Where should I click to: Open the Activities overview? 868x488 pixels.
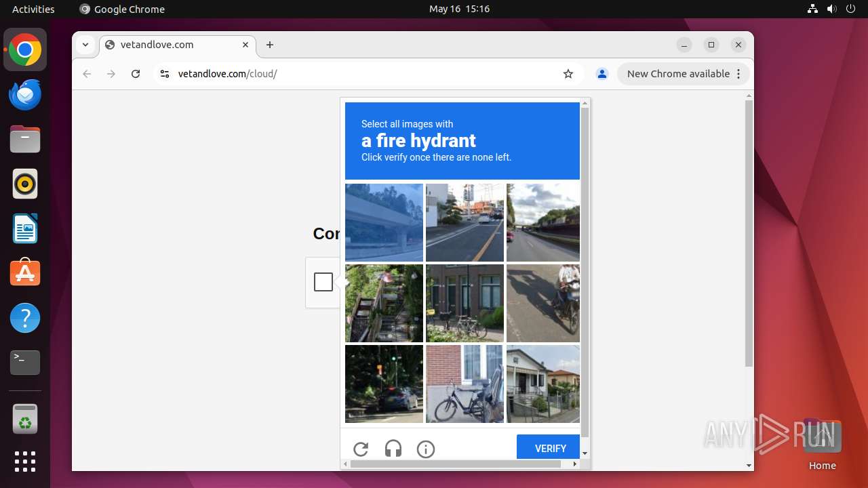(33, 9)
